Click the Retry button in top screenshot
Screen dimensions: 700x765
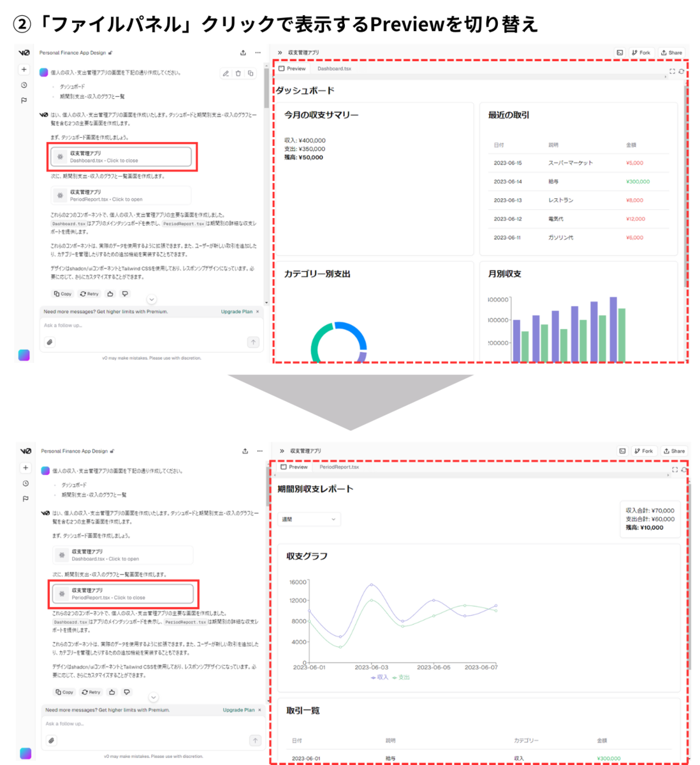click(89, 294)
